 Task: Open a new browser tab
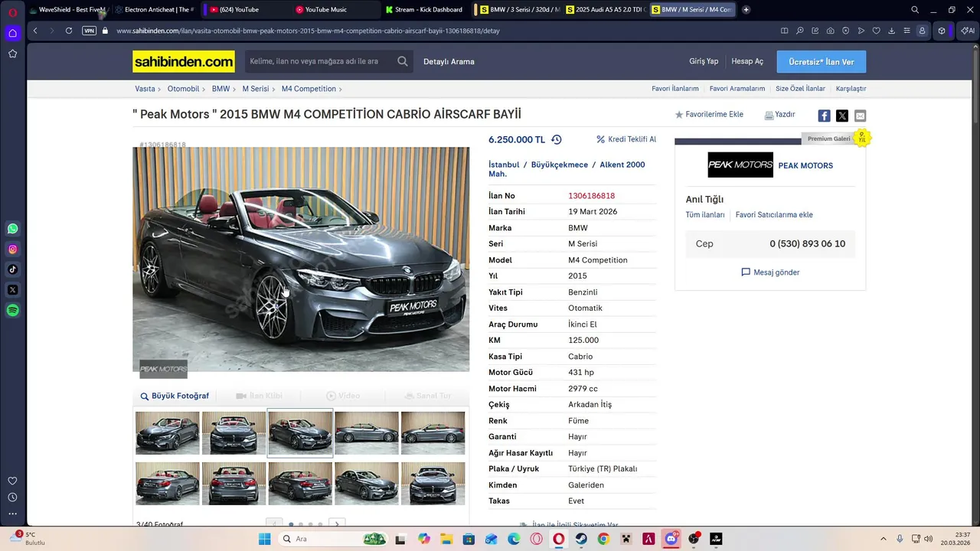(x=746, y=9)
